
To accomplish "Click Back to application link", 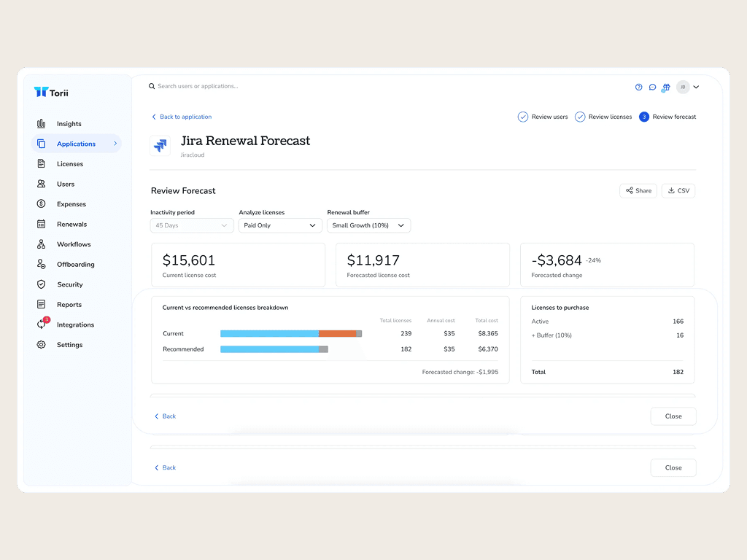I will (x=182, y=117).
